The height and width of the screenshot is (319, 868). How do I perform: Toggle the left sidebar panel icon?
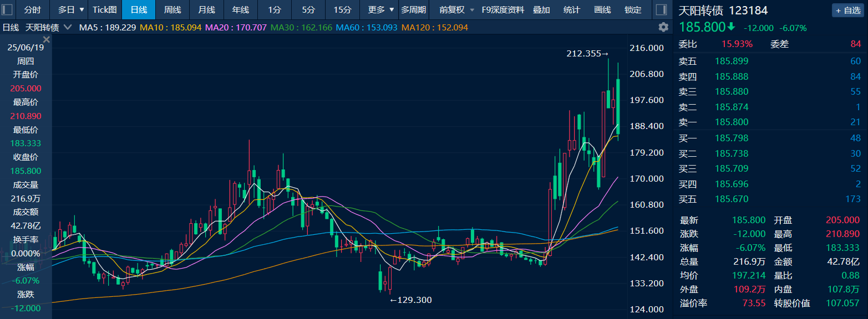[7, 10]
